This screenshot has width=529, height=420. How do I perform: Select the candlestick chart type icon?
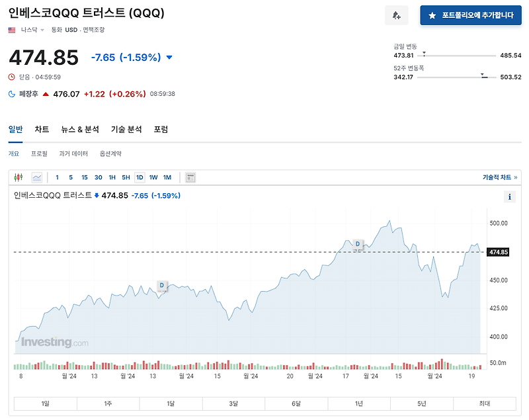(x=18, y=177)
